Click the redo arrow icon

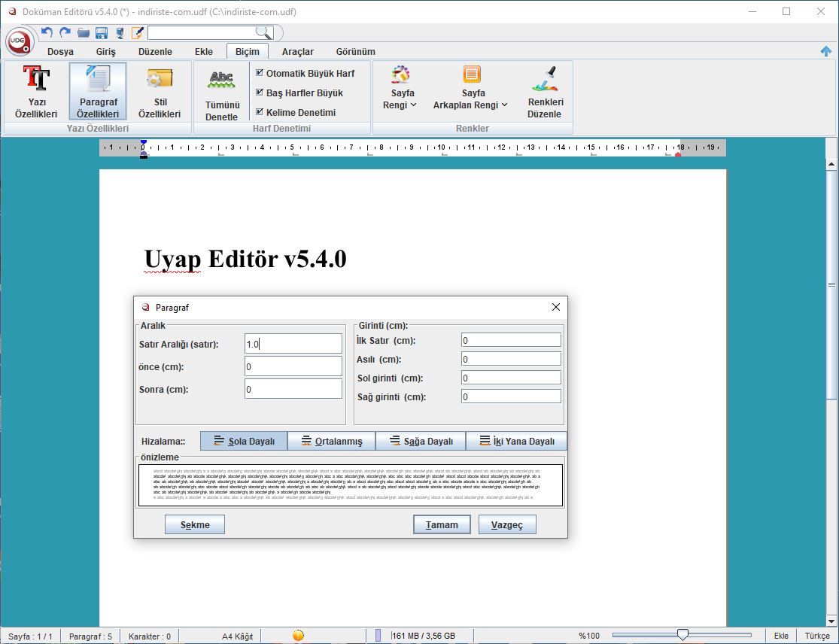tap(65, 32)
